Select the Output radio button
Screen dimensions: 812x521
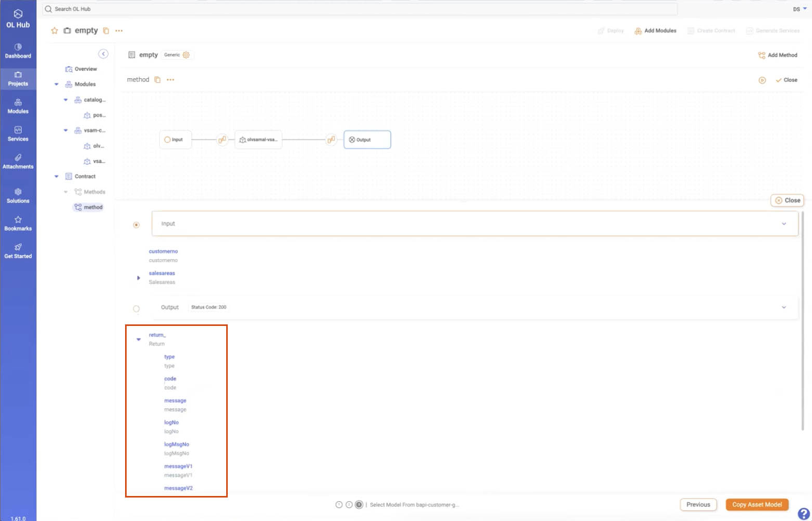[136, 309]
